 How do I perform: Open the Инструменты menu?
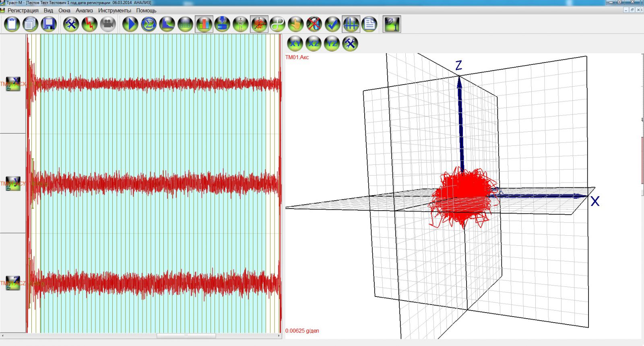pyautogui.click(x=114, y=10)
